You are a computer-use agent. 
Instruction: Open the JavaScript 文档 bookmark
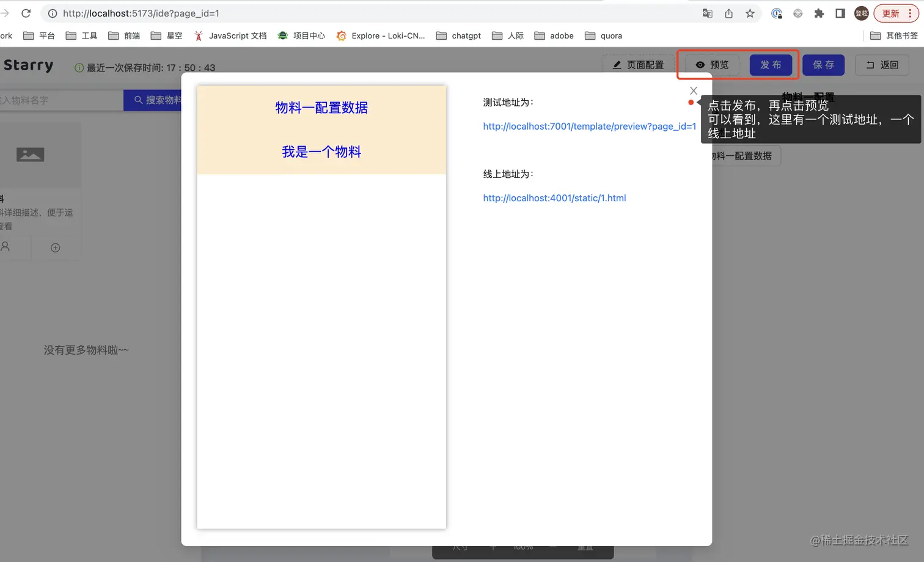(x=230, y=35)
